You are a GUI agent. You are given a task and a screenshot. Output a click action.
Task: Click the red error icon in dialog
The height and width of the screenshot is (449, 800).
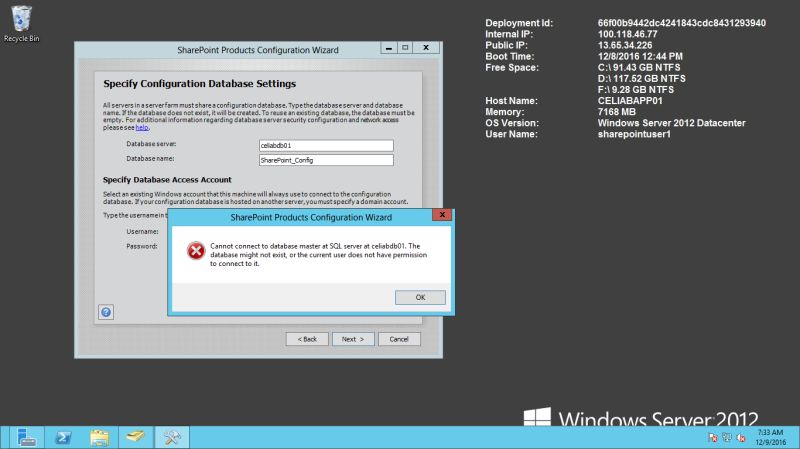click(x=196, y=251)
